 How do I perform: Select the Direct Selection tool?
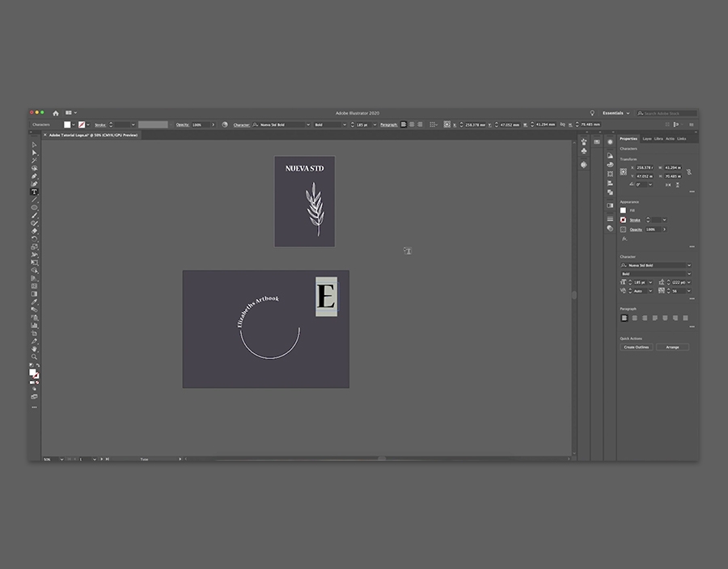pos(34,153)
